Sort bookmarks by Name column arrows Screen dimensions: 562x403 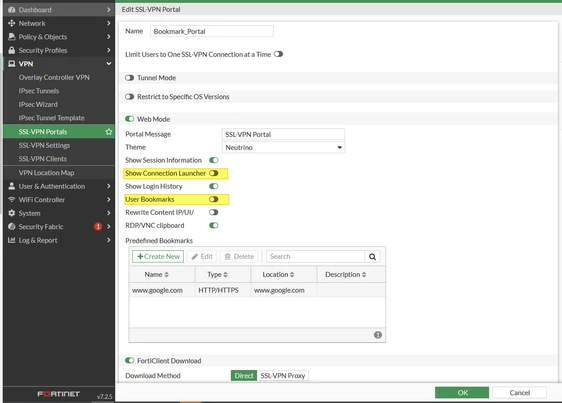click(x=166, y=275)
